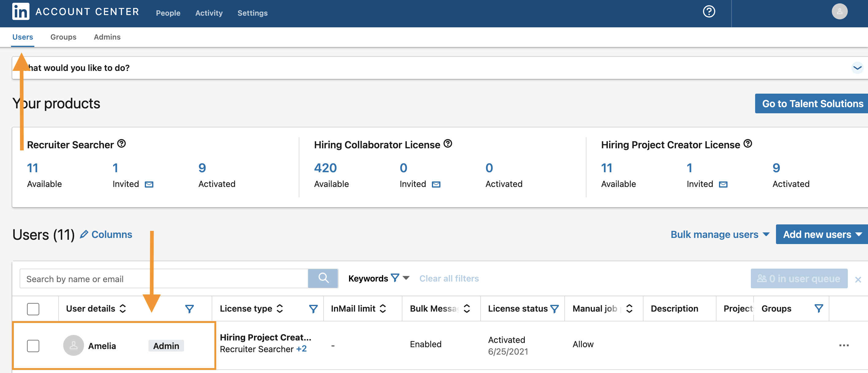
Task: Switch to the Users tab
Action: coord(23,37)
